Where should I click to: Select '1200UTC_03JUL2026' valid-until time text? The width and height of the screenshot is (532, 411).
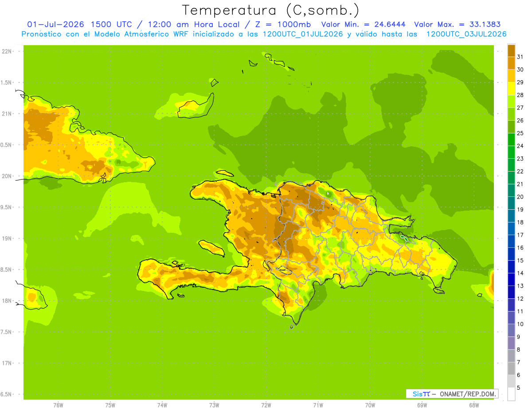coord(466,34)
